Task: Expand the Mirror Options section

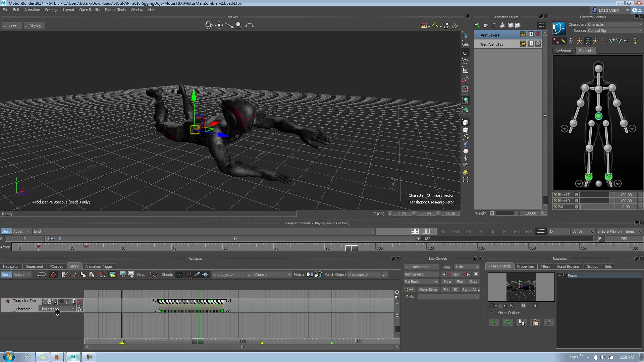Action: (492, 313)
